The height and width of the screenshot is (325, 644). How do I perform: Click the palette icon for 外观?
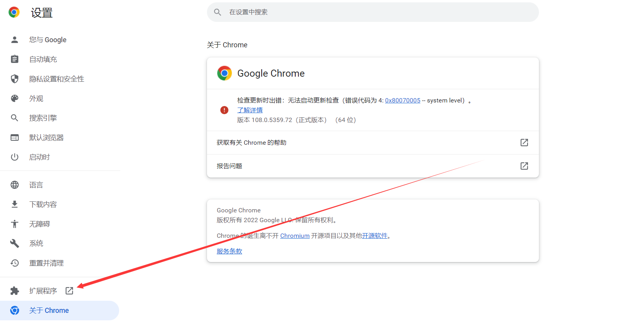[14, 98]
